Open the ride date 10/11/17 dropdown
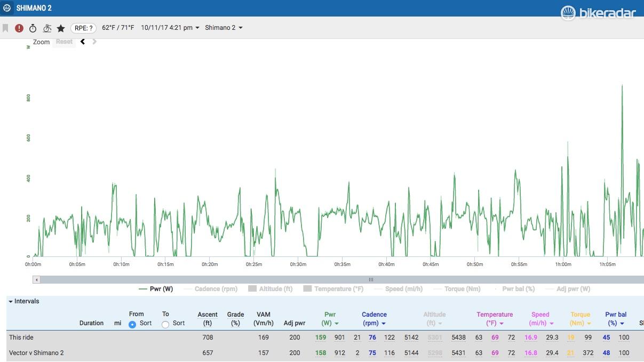Viewport: 644px width, 362px height. tap(170, 28)
